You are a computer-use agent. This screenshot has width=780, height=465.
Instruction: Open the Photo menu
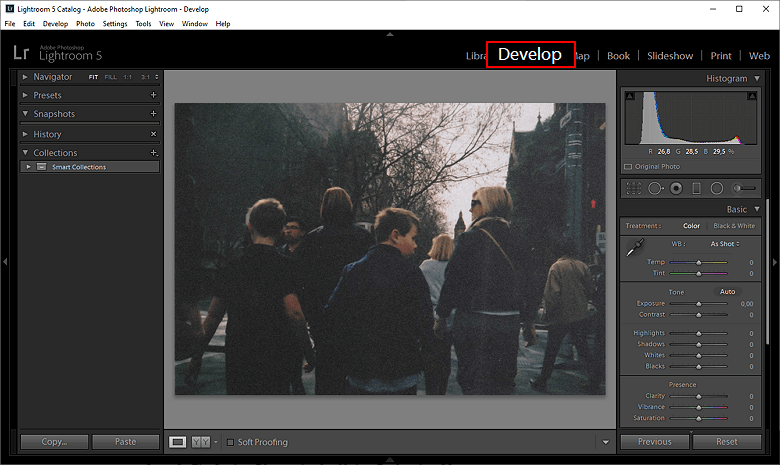(x=85, y=23)
